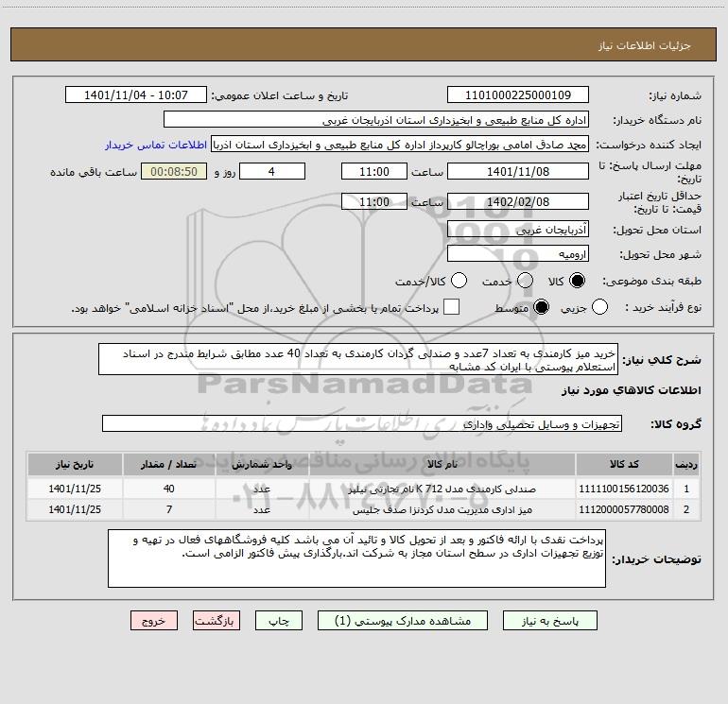The image size is (728, 704).
Task: Click the remaining time 00:08:50 field
Action: [x=174, y=171]
